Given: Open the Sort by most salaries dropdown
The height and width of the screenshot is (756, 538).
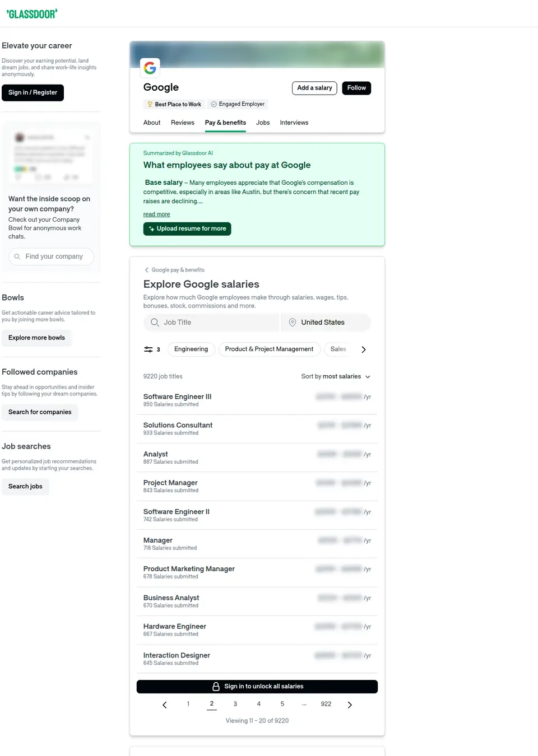Looking at the screenshot, I should (336, 376).
